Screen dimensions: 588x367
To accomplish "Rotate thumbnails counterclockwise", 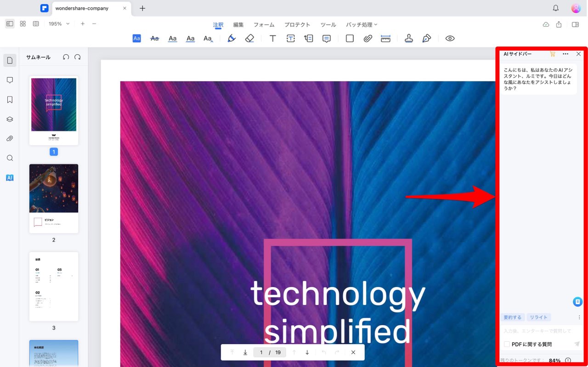I will tap(66, 57).
